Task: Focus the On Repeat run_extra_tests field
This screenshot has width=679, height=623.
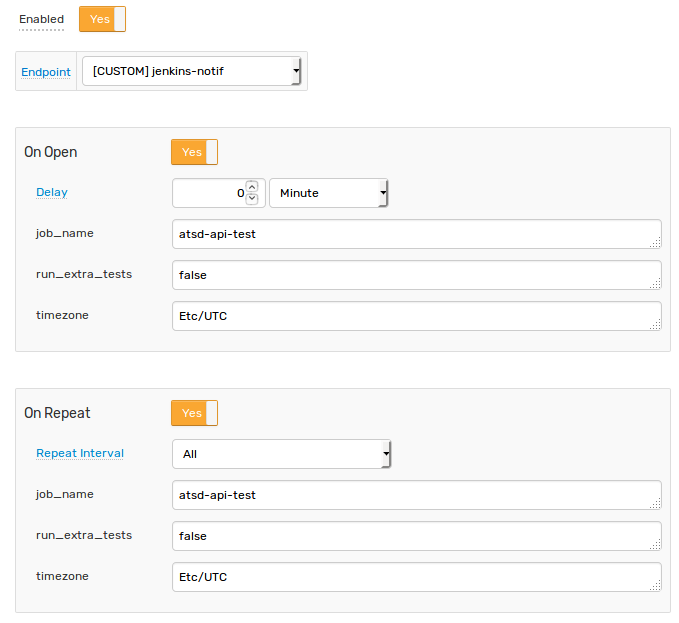Action: [x=417, y=536]
